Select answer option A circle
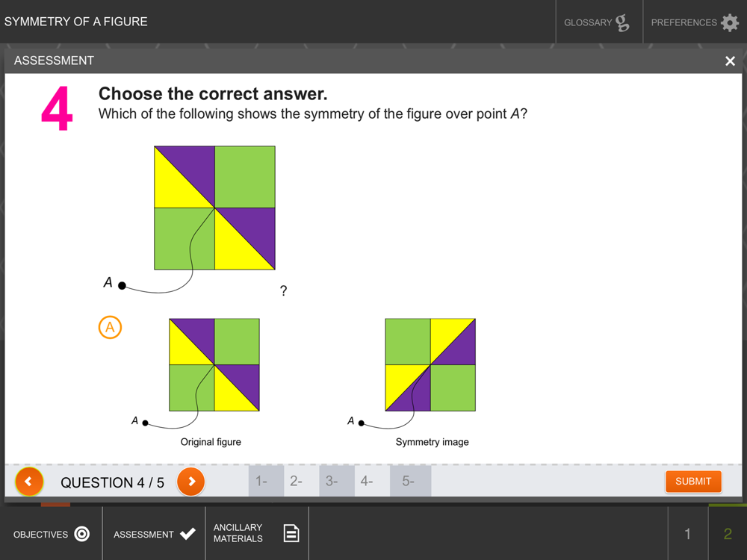 [110, 327]
